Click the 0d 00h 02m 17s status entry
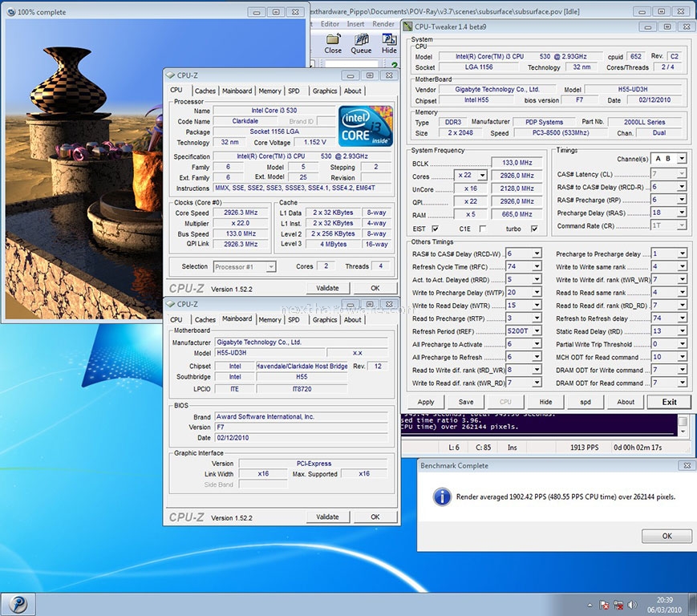The width and height of the screenshot is (697, 616). pos(638,448)
